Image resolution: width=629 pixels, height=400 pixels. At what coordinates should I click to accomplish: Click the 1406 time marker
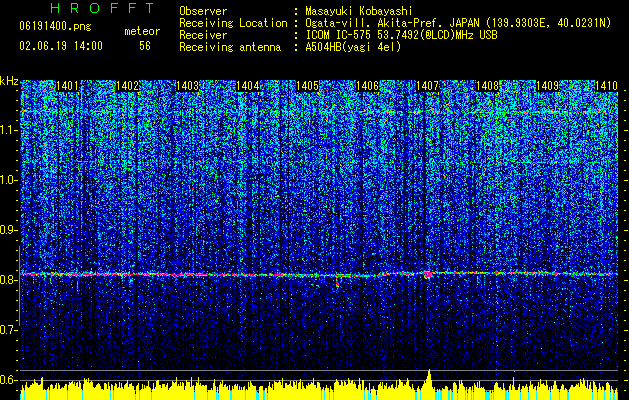click(x=367, y=86)
